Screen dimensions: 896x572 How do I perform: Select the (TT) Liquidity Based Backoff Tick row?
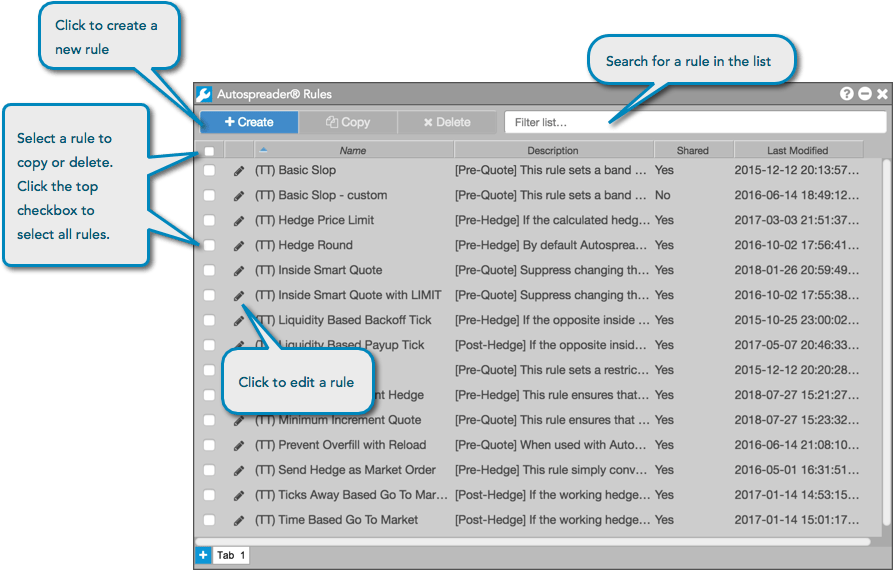(531, 321)
